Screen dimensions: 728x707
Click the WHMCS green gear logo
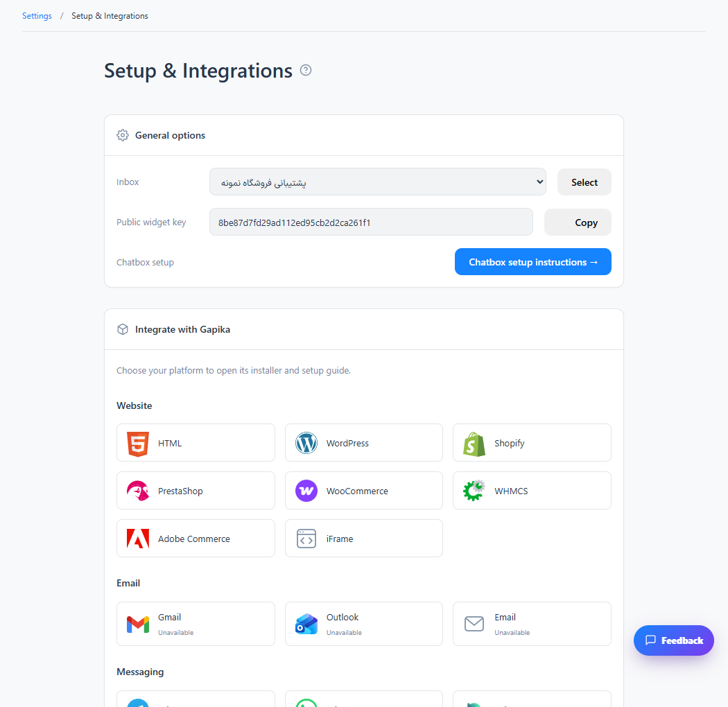click(x=474, y=490)
